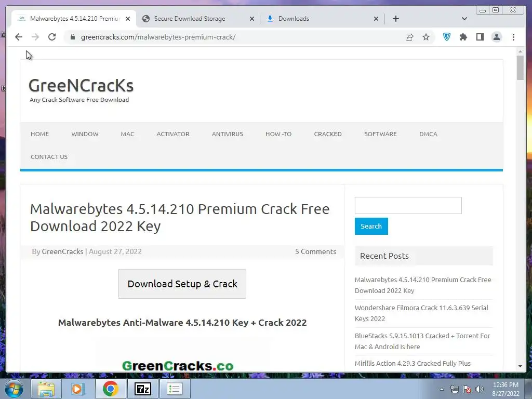The image size is (532, 399).
Task: Launch the media player taskbar icon
Action: pos(78,389)
